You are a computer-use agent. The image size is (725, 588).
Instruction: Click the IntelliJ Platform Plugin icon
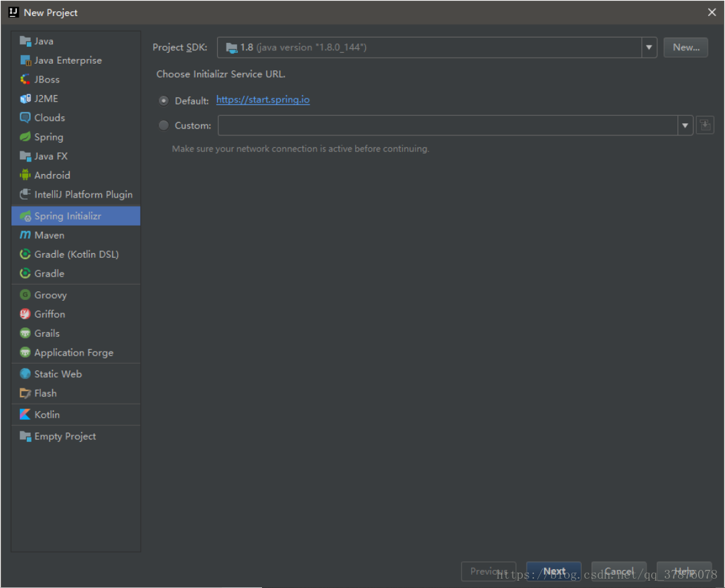click(25, 194)
